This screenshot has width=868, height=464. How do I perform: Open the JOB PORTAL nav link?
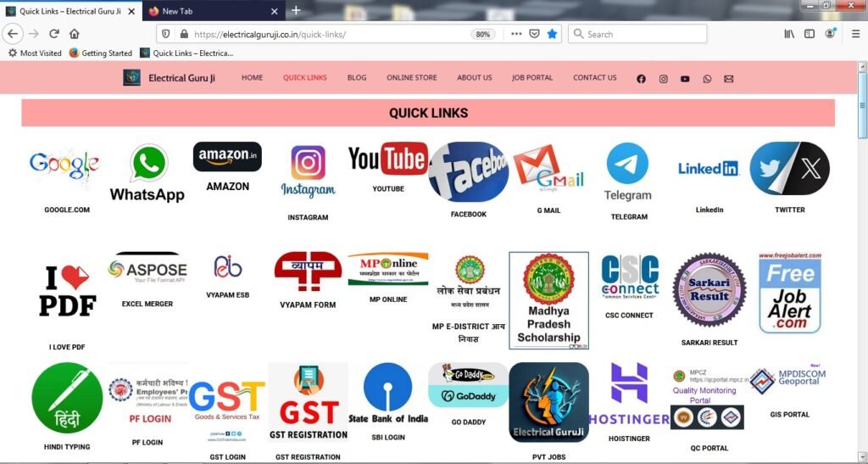tap(532, 77)
